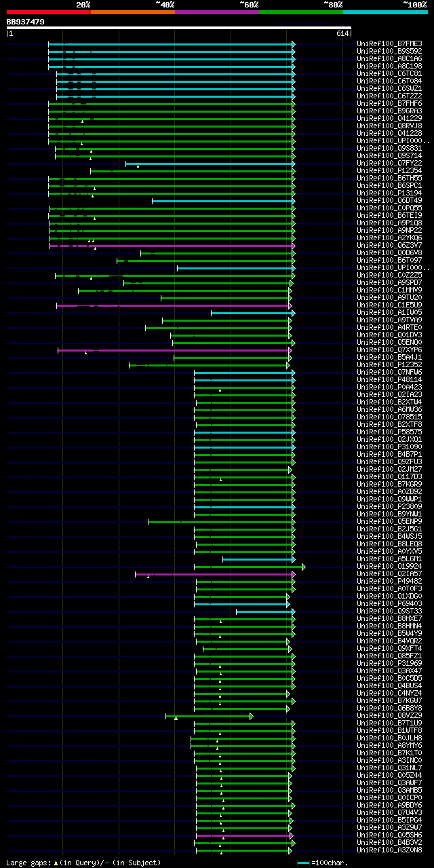Open hit UniRef100_P0A423
Viewport: 434px width, 868px height.
[x=389, y=388]
